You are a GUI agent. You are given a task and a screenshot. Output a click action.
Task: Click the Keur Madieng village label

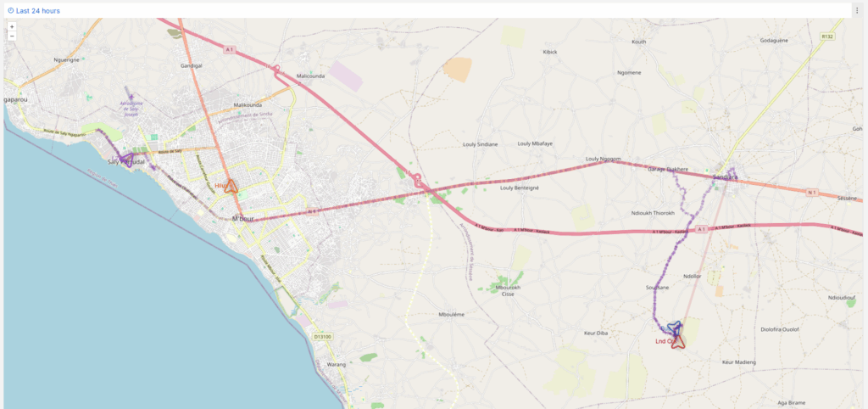pos(737,362)
